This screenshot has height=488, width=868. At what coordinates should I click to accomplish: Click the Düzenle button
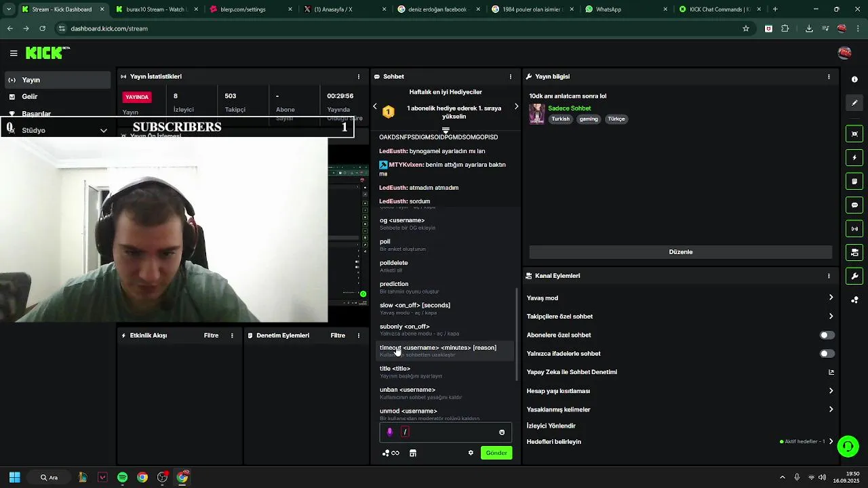(x=680, y=252)
